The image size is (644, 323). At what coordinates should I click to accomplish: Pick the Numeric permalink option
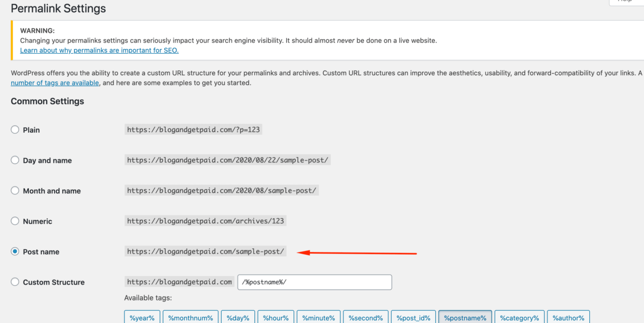coord(14,221)
